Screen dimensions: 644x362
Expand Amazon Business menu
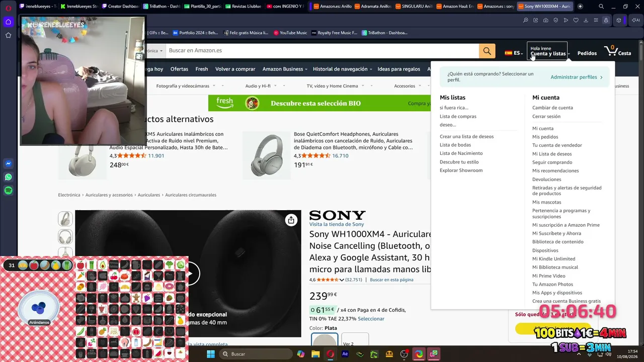(x=285, y=69)
